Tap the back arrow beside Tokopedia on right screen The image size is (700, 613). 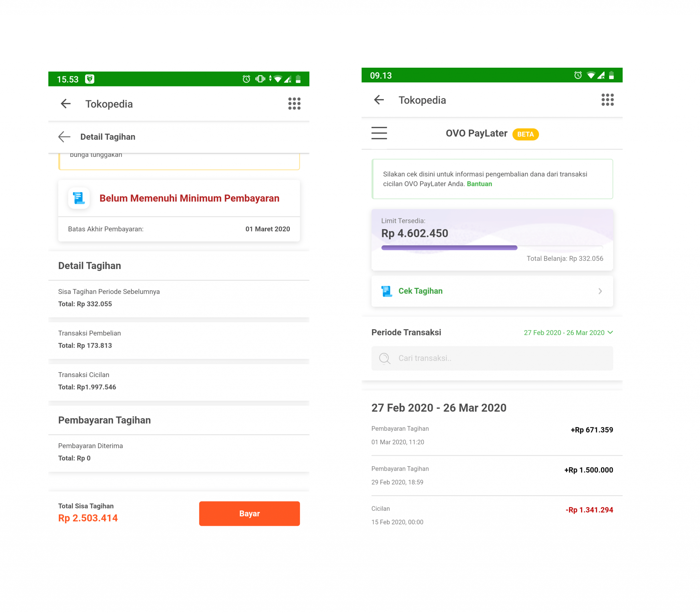[x=379, y=100]
